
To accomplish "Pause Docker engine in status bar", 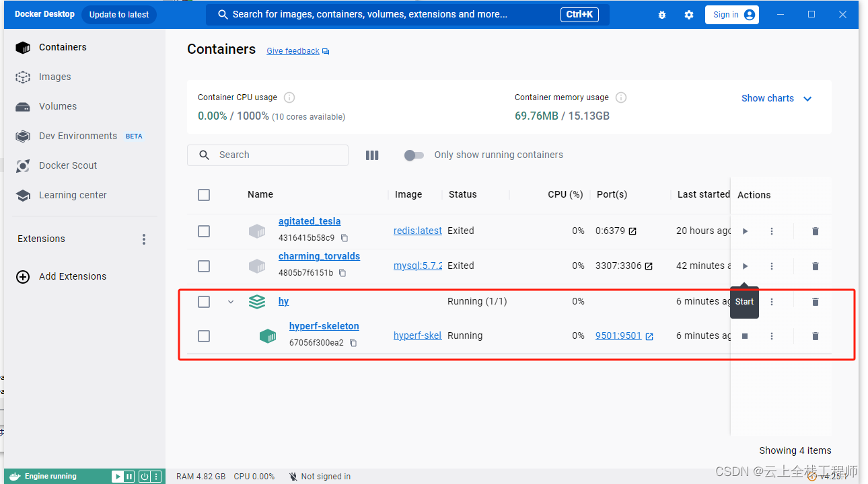I will [129, 477].
